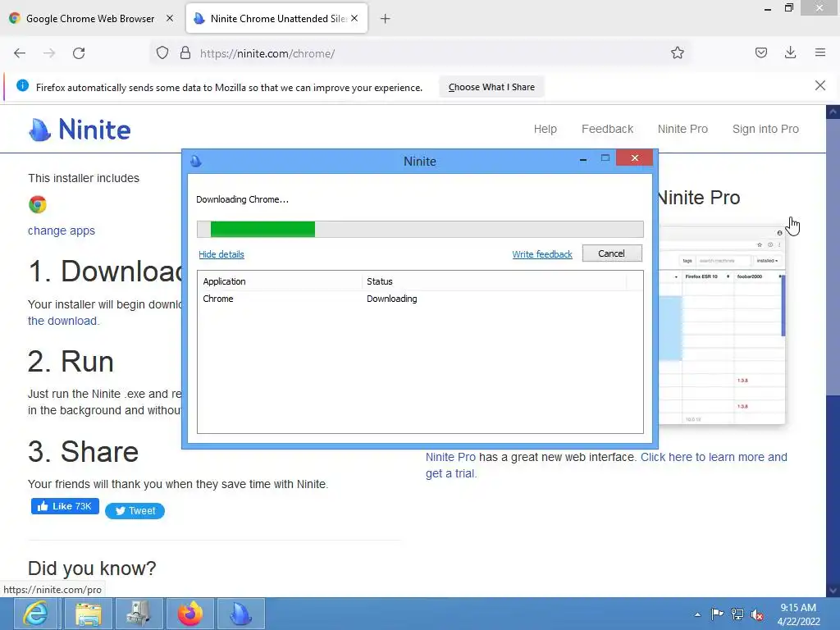Go back with the browser back arrow

(x=20, y=53)
